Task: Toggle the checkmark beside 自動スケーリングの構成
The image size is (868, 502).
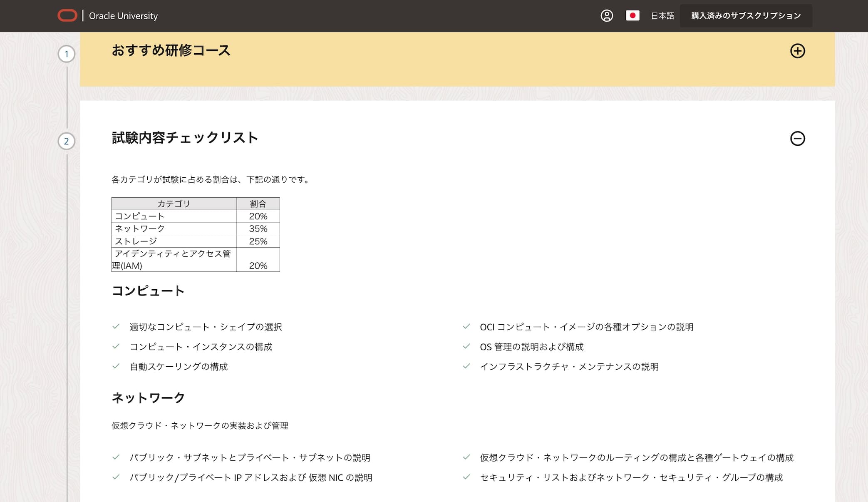Action: 116,367
